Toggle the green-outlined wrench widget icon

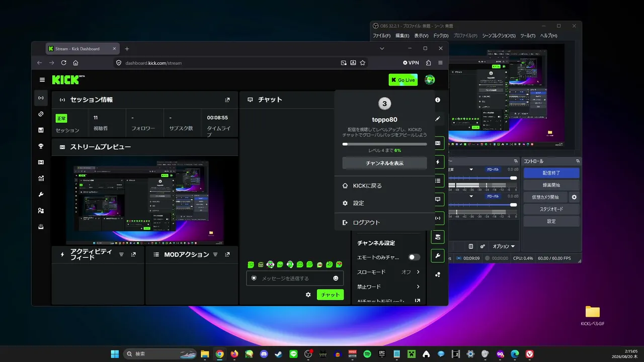438,256
